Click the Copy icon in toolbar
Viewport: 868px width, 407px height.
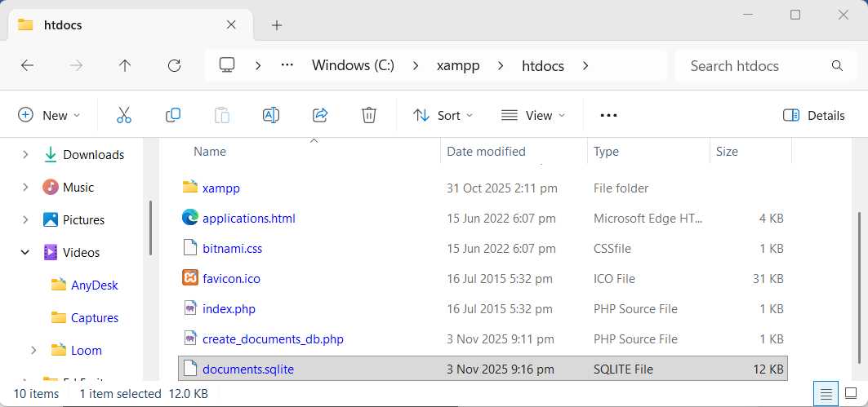173,115
